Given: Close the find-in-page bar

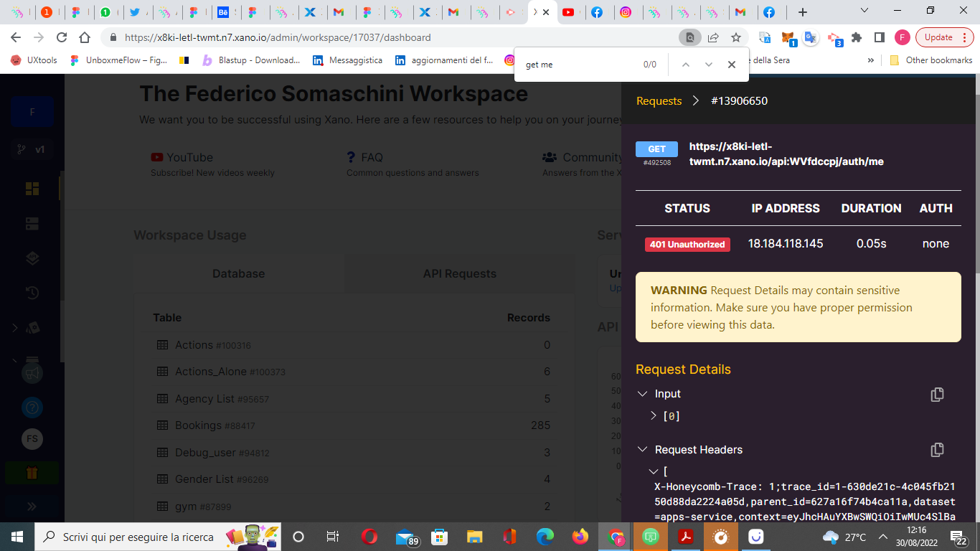Looking at the screenshot, I should tap(732, 65).
